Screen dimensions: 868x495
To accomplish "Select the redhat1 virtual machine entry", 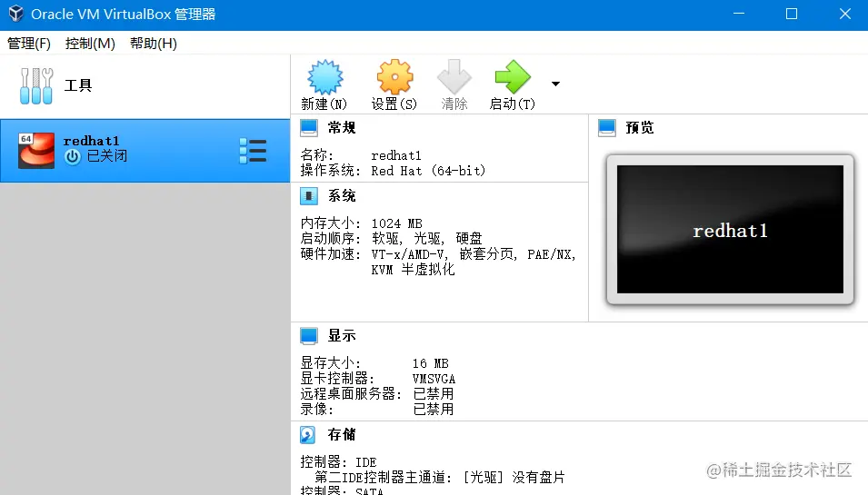I will [145, 151].
